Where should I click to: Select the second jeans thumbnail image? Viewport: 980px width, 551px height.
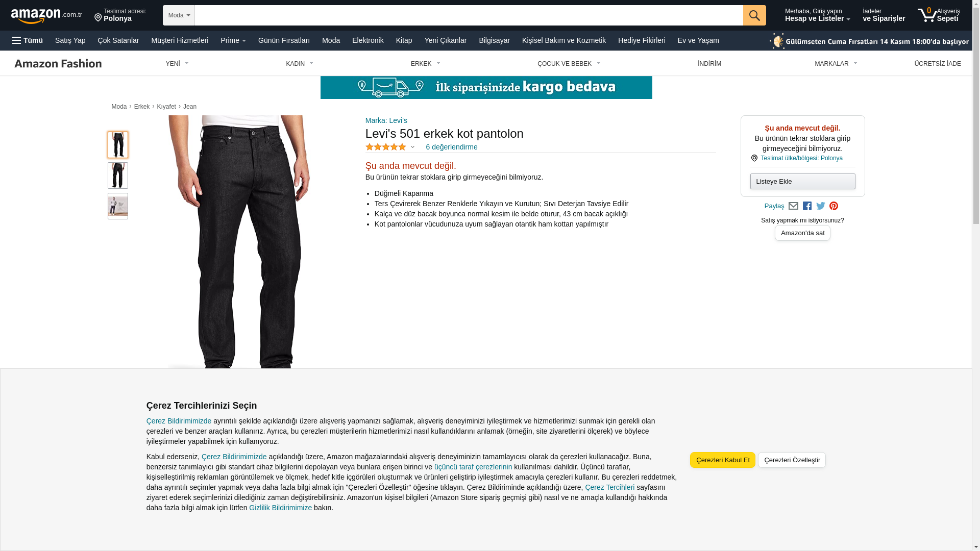117,176
